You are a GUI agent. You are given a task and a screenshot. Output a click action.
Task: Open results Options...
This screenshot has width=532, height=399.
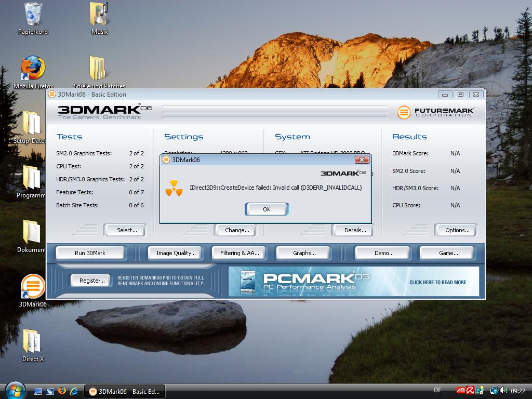tap(455, 230)
